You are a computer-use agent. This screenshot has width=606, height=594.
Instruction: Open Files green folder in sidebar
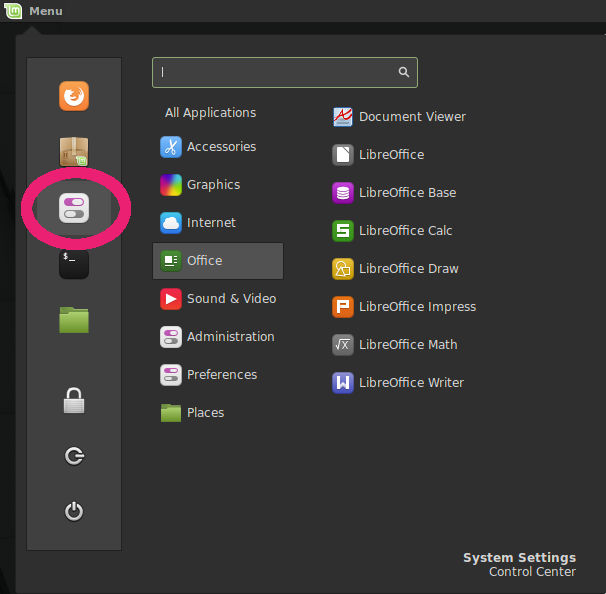[x=74, y=320]
